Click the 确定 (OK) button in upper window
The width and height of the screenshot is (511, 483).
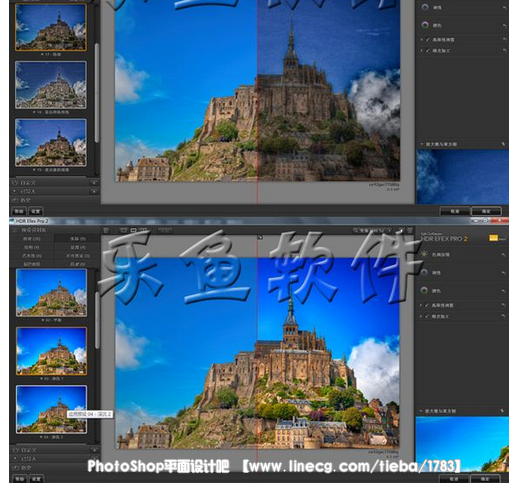click(x=486, y=211)
